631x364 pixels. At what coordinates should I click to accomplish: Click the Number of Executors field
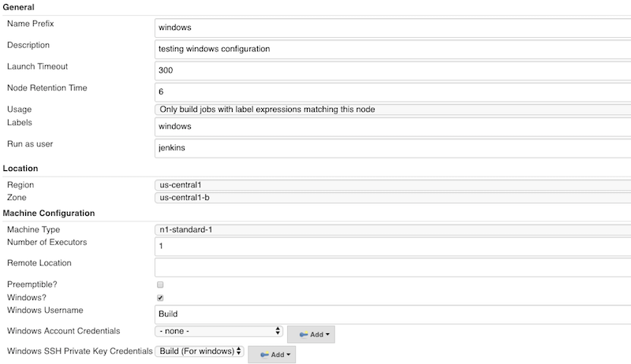pyautogui.click(x=392, y=246)
